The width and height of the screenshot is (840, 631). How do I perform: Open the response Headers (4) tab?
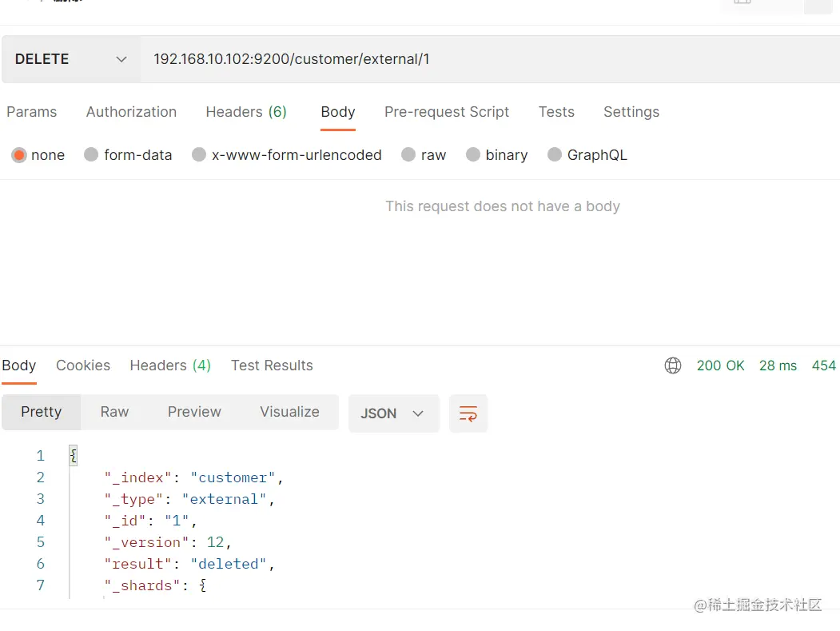tap(170, 365)
